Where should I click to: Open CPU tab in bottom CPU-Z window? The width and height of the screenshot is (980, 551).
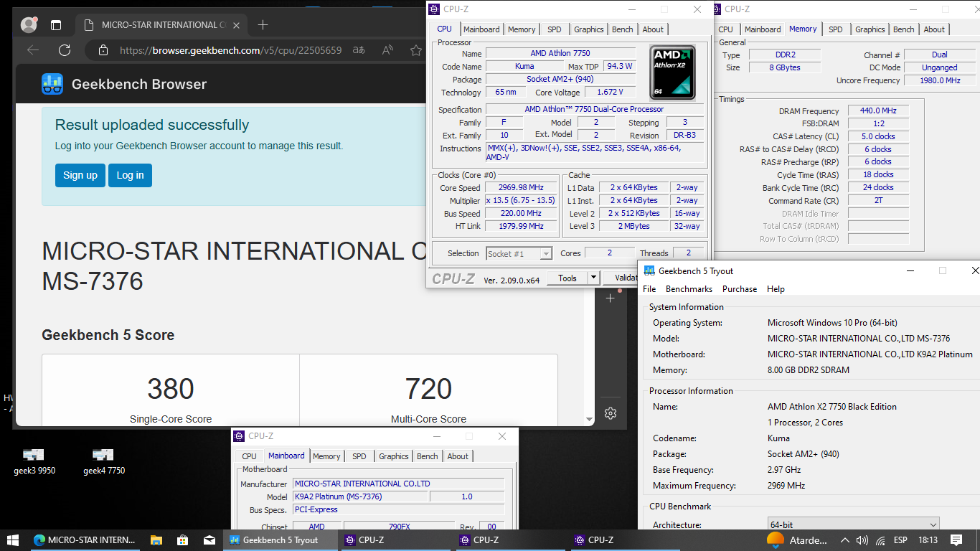pos(249,456)
